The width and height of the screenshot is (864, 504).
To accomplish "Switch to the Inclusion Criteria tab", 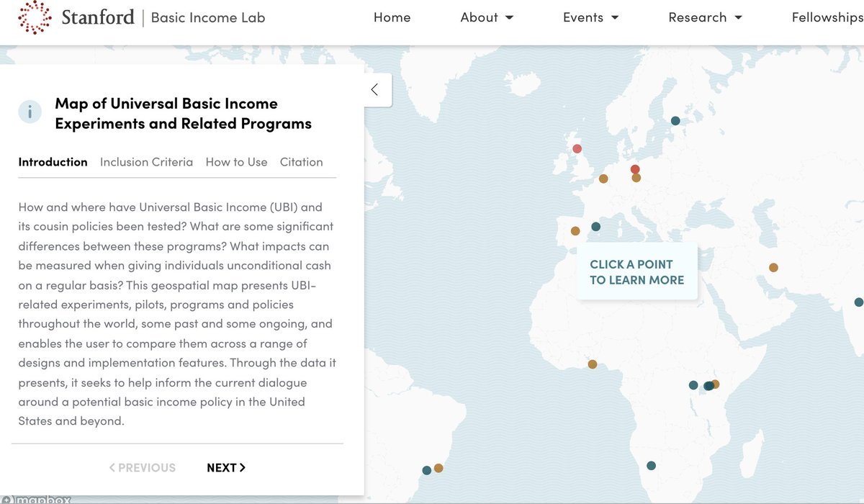I will click(x=146, y=162).
